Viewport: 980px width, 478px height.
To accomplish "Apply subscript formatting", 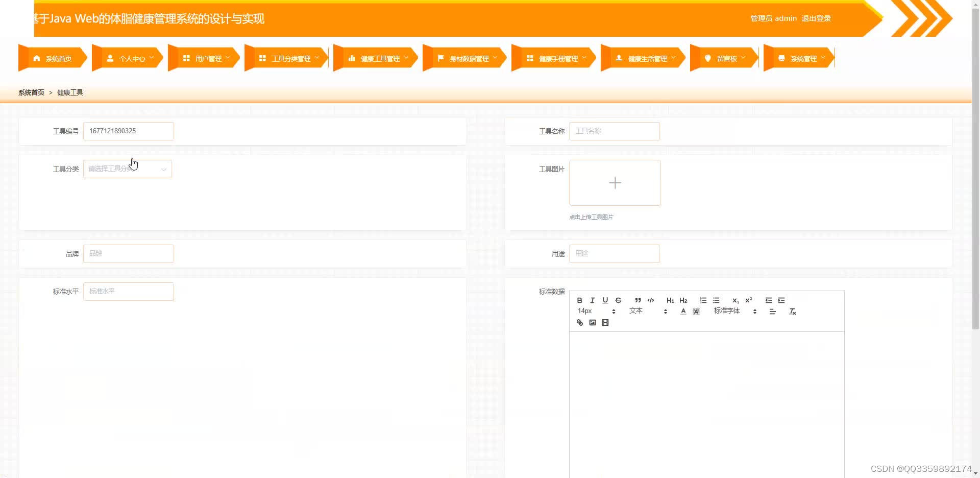I will 736,300.
